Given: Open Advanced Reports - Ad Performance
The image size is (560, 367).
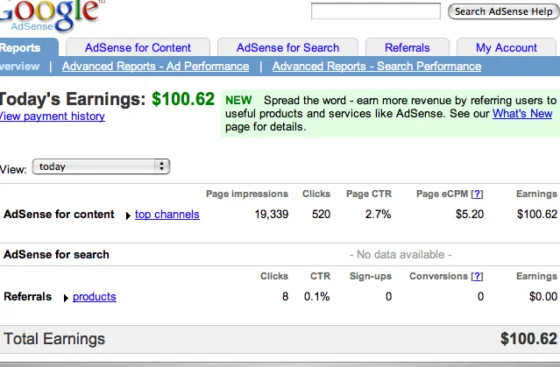Looking at the screenshot, I should [x=155, y=66].
